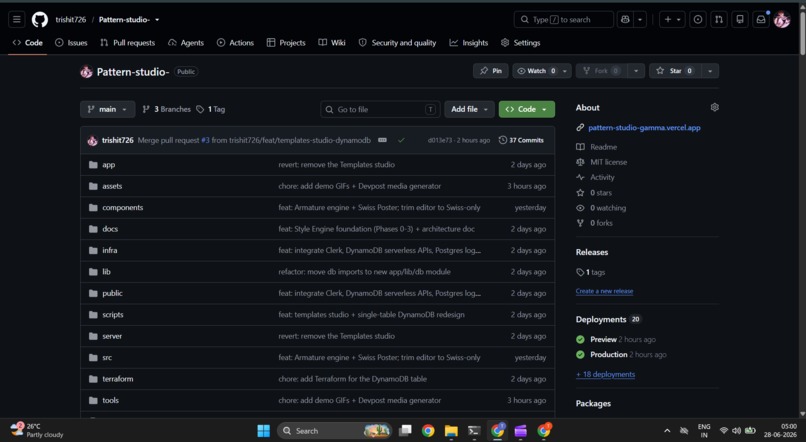Open the pattern-studio-gamma.vercel.app link
This screenshot has width=806, height=442.
[x=644, y=127]
